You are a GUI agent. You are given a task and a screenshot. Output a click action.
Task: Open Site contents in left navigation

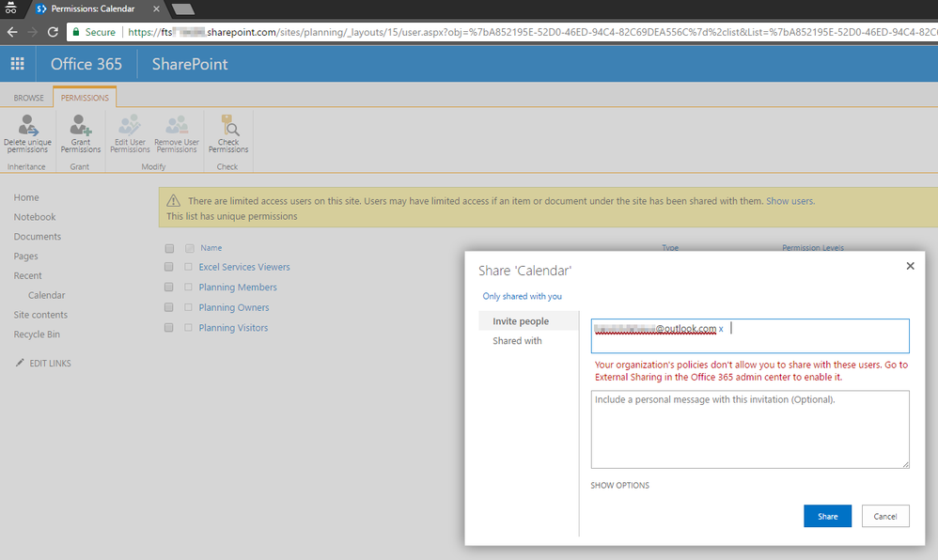pyautogui.click(x=40, y=315)
